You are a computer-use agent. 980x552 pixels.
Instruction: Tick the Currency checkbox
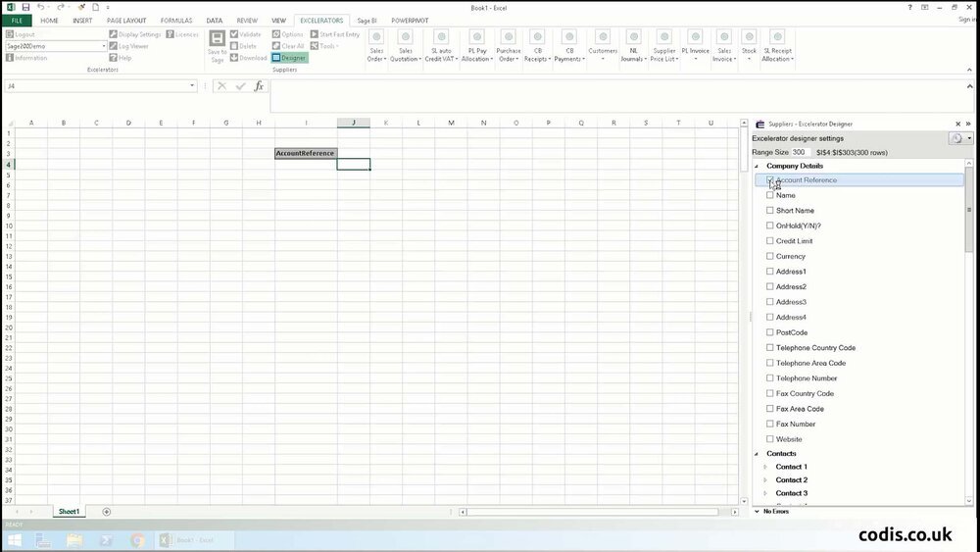(x=770, y=256)
